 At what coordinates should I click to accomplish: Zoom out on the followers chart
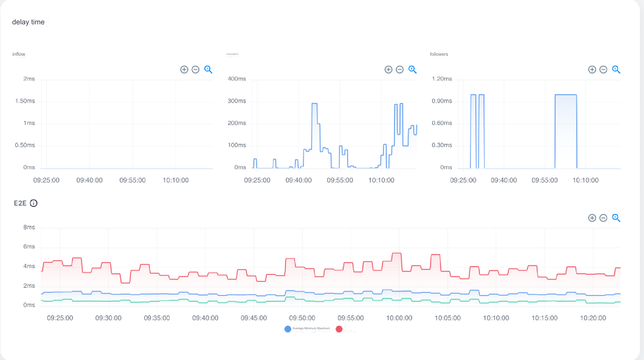point(604,69)
